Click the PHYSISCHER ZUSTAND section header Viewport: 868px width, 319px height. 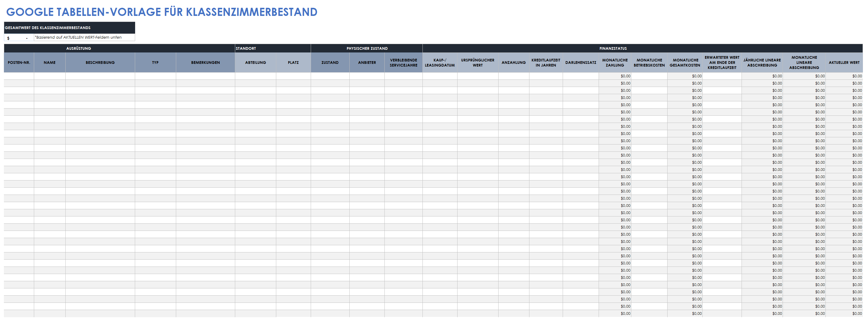point(367,48)
